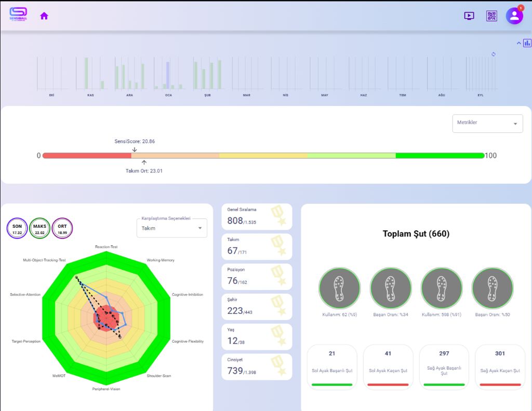Screen dimensions: 532x411
Task: Open the user profile avatar
Action: coord(514,16)
